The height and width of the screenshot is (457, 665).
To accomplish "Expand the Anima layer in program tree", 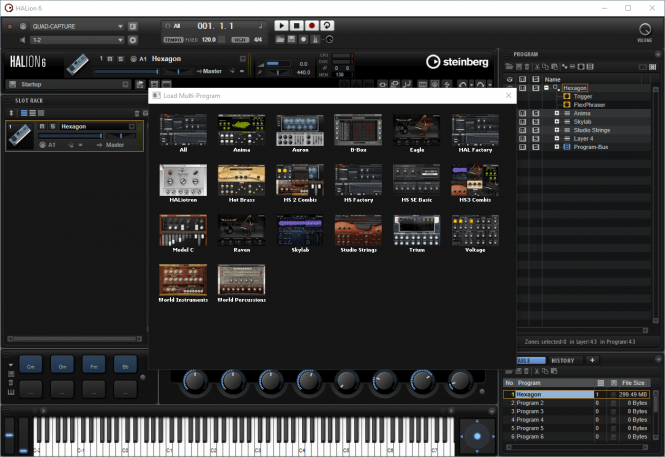I will (x=557, y=113).
